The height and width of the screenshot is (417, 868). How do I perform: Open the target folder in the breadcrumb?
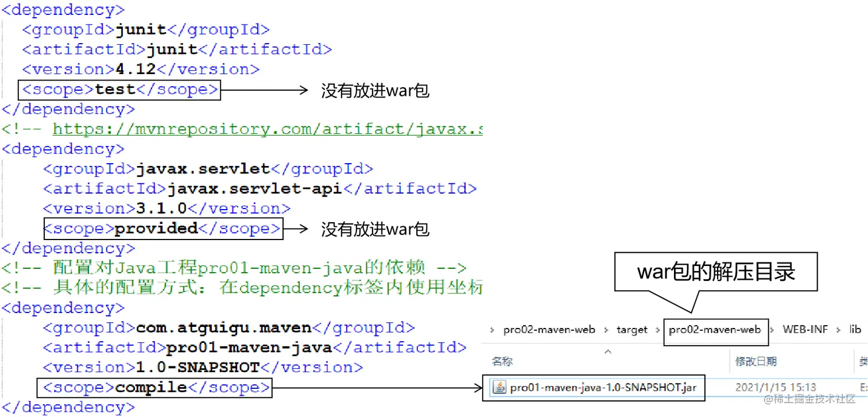coord(631,330)
